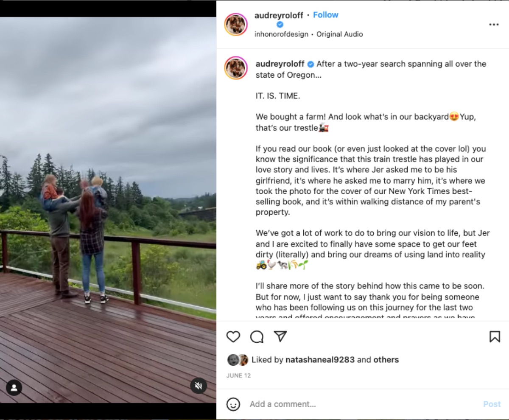
Task: Like the post with the heart icon
Action: (x=233, y=337)
